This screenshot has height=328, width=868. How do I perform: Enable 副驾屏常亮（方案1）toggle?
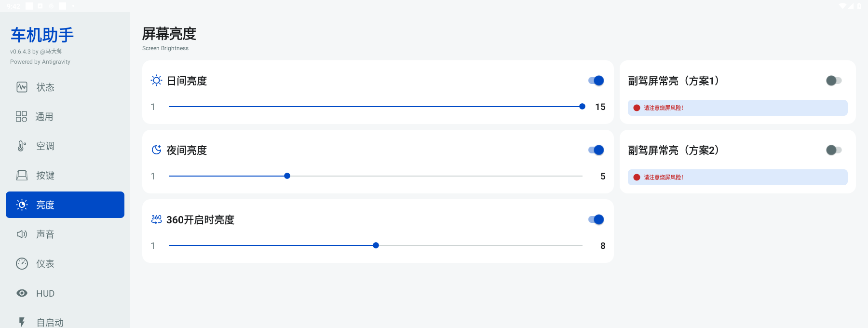point(834,81)
